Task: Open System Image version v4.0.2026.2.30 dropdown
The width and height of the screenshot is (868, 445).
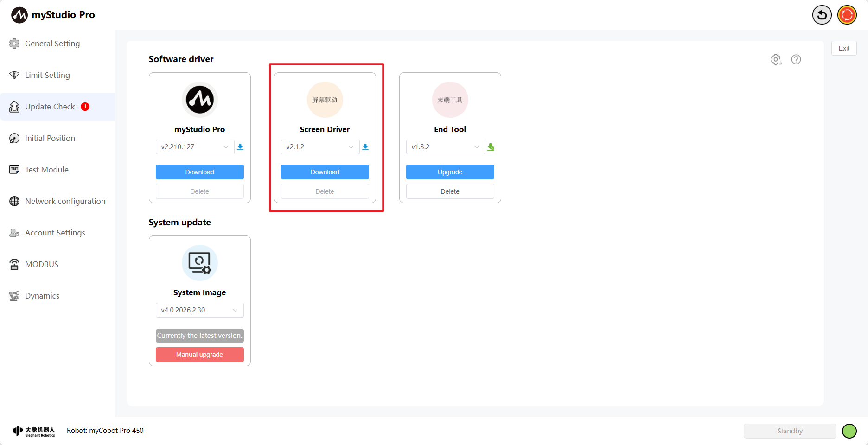Action: pyautogui.click(x=199, y=310)
